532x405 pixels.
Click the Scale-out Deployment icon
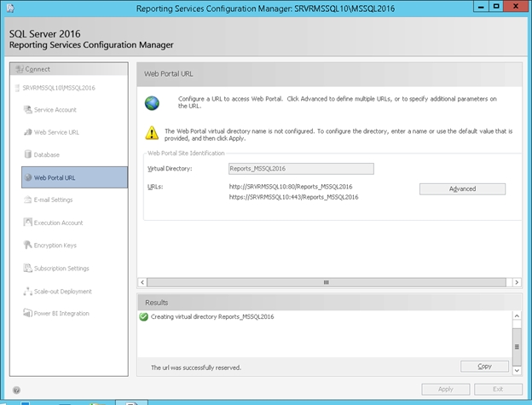click(27, 291)
